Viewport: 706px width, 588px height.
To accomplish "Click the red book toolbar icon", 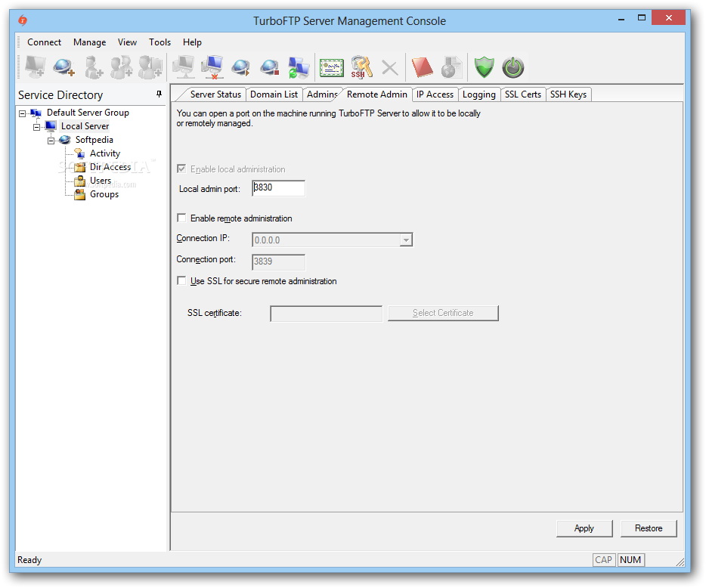I will [x=422, y=67].
